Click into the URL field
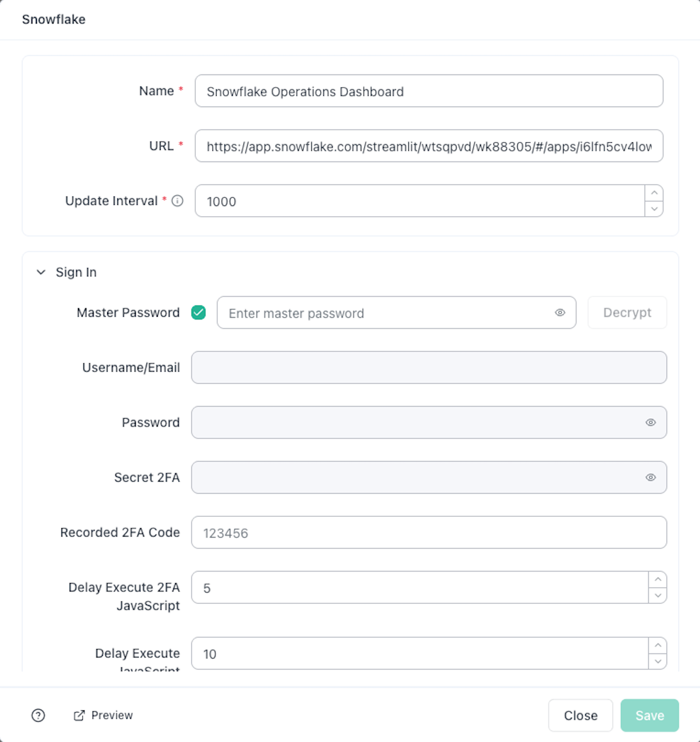 coord(429,146)
